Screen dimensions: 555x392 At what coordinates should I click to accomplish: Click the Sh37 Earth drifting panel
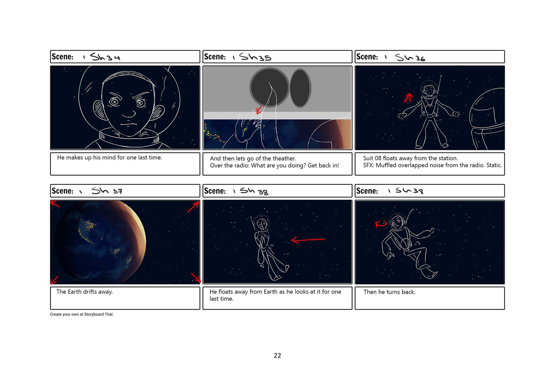point(125,242)
